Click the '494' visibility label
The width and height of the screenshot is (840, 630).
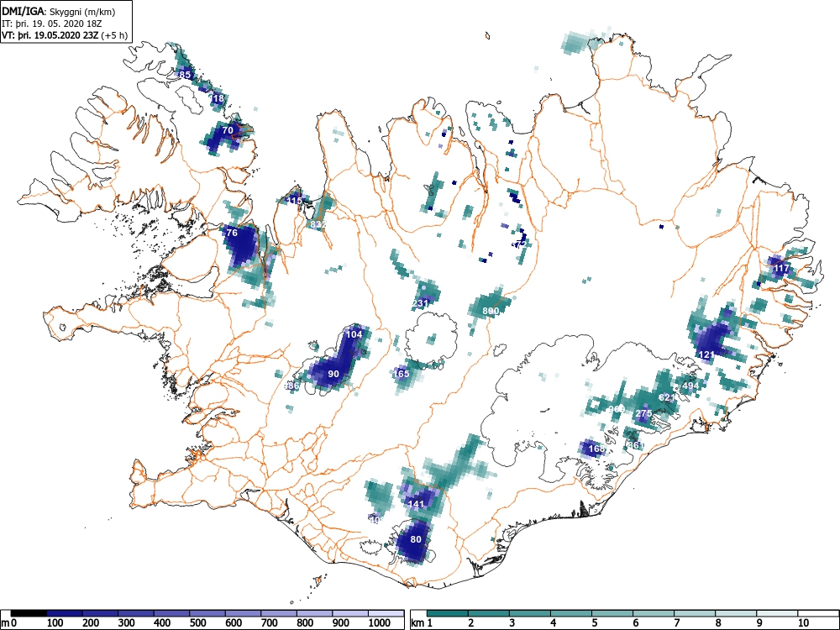tap(690, 386)
